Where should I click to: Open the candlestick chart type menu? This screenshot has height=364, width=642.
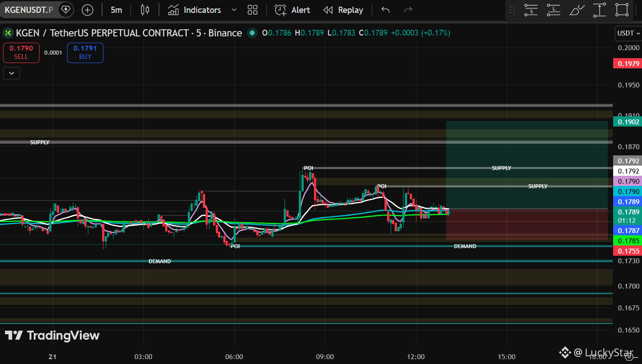pyautogui.click(x=145, y=10)
